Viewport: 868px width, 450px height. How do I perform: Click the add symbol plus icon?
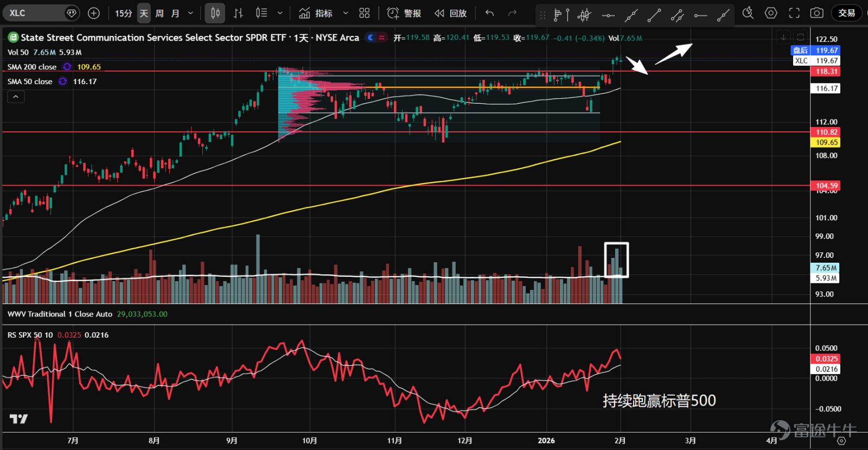point(94,13)
